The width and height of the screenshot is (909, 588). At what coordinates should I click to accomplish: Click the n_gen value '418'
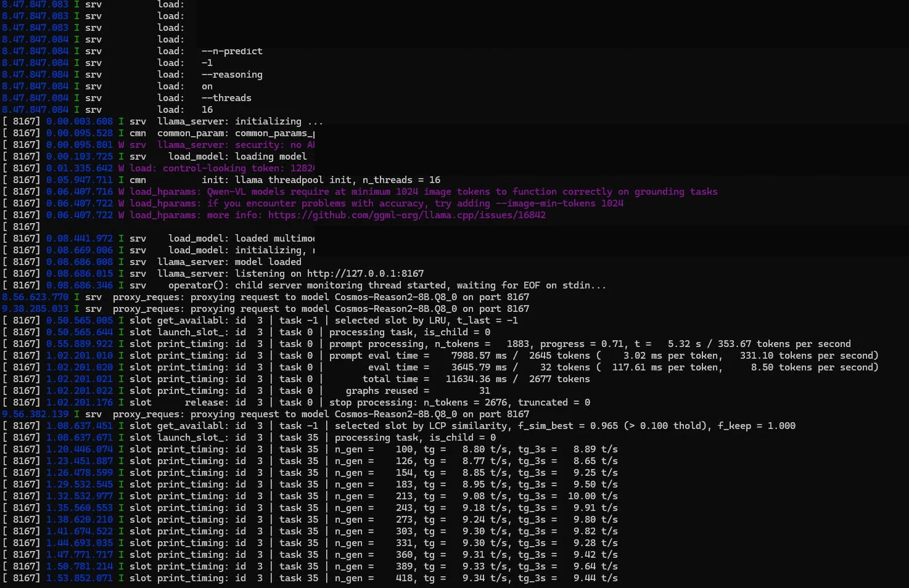[x=405, y=578]
